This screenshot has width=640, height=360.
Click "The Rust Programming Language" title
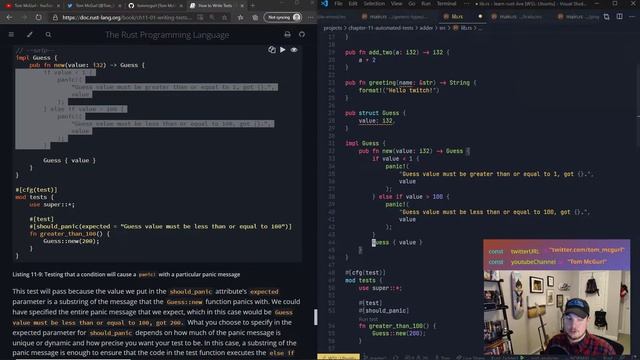167,35
